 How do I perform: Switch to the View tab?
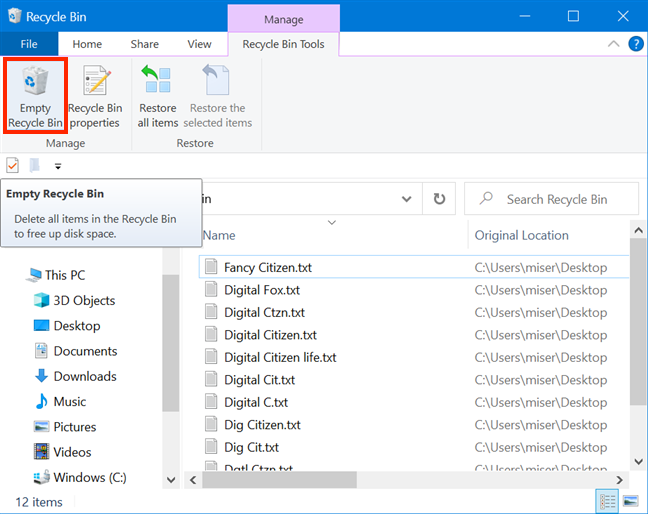[x=199, y=44]
